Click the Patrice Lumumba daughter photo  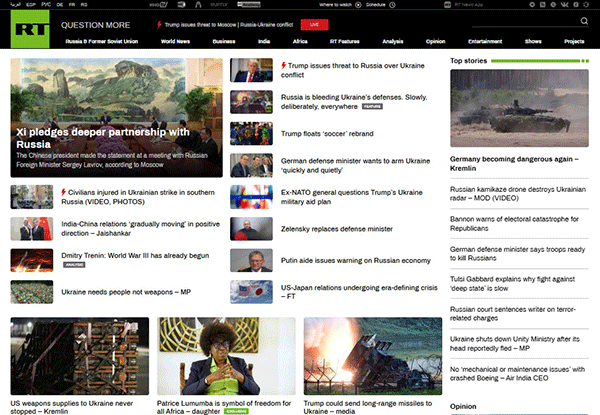tap(226, 356)
